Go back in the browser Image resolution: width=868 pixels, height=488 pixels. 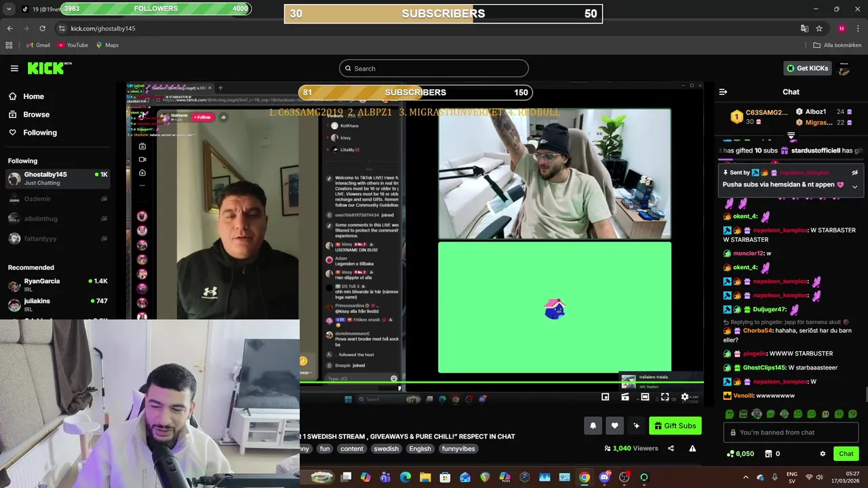coord(9,28)
